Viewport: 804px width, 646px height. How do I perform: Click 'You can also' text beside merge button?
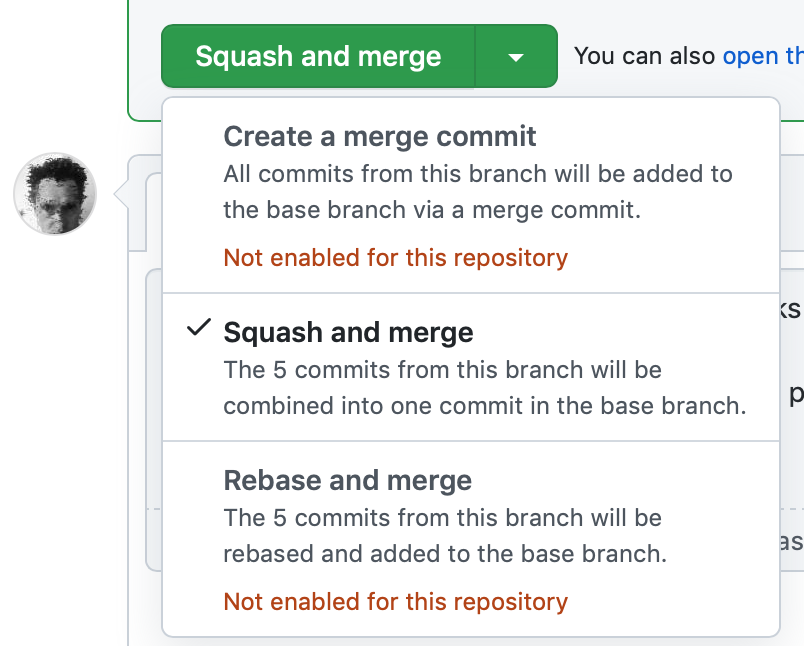click(645, 56)
